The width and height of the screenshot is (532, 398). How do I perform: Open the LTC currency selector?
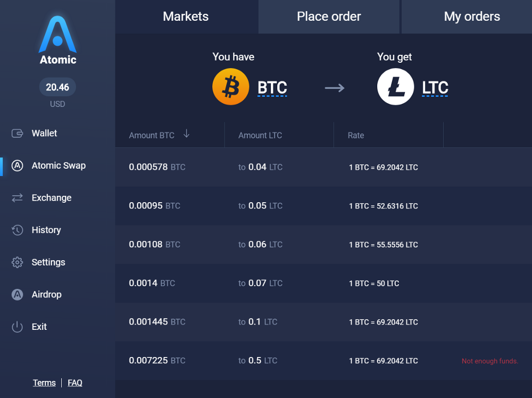coord(435,87)
